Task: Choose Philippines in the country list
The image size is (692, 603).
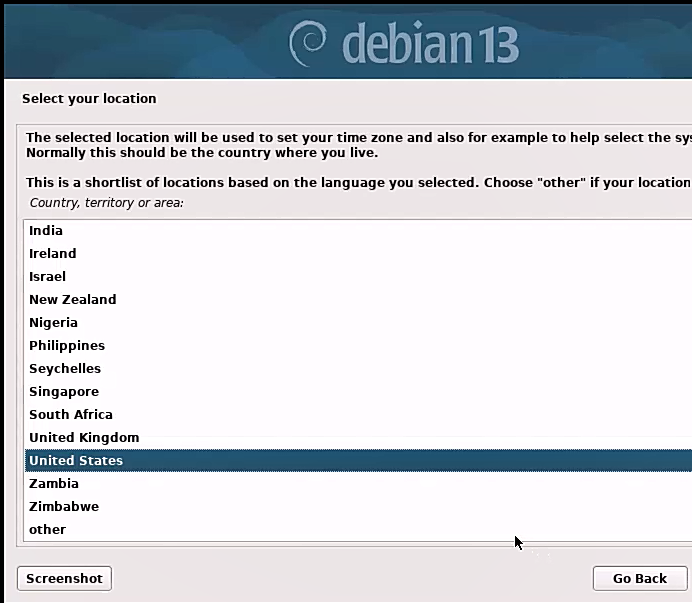Action: pyautogui.click(x=66, y=346)
